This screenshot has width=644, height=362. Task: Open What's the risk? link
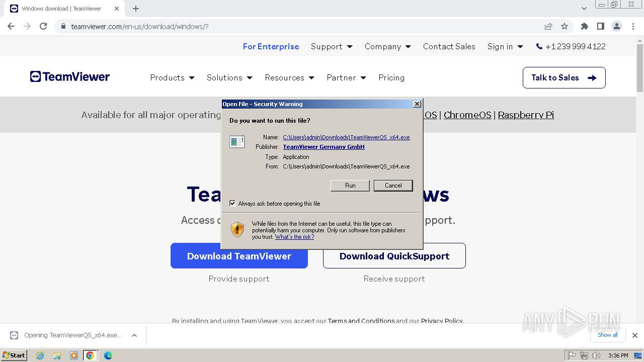[x=294, y=237]
